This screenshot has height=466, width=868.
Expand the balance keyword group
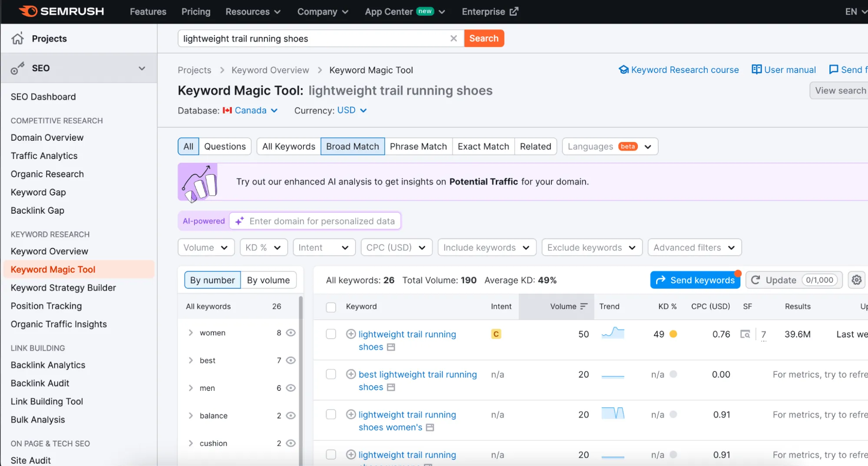coord(191,415)
